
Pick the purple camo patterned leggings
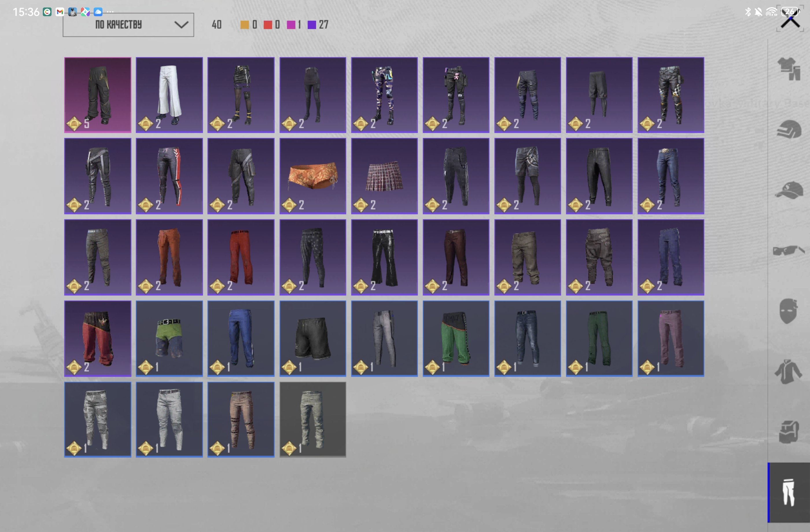tap(384, 95)
